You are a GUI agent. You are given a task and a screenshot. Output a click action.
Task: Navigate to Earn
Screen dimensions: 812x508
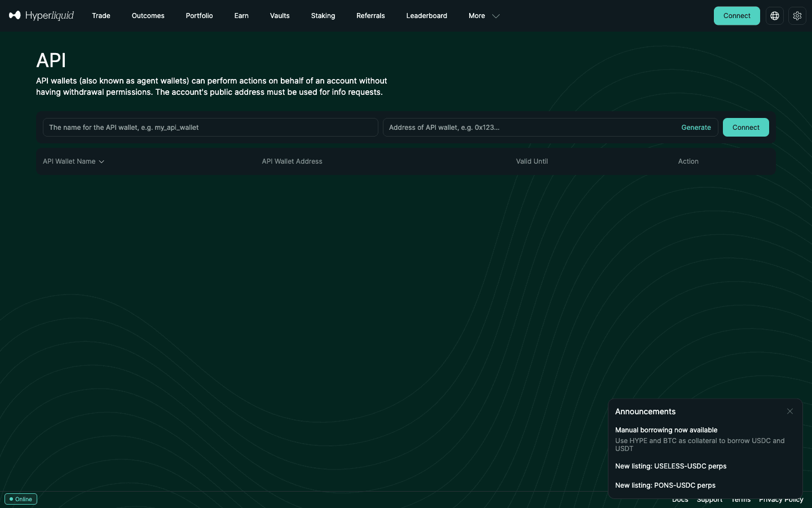(x=241, y=16)
